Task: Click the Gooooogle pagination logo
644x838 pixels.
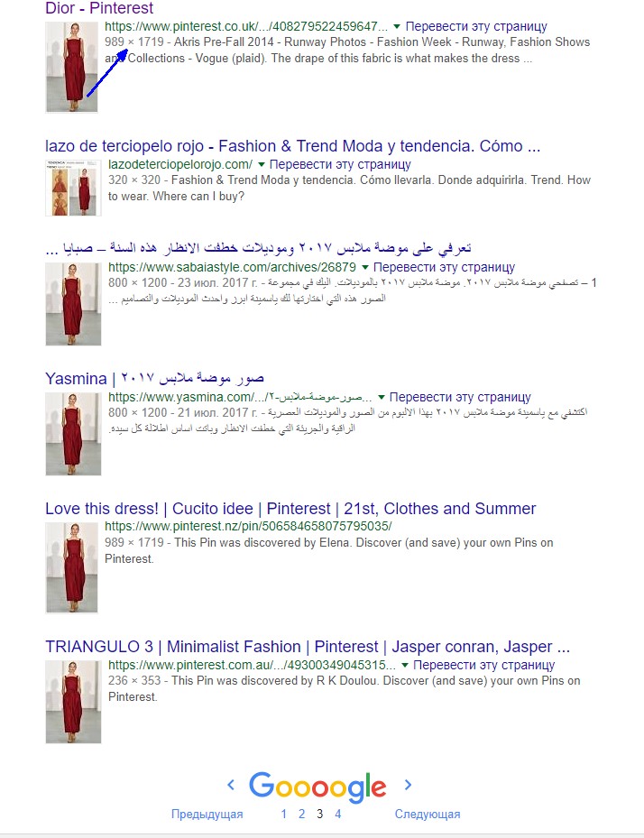Action: click(x=317, y=787)
